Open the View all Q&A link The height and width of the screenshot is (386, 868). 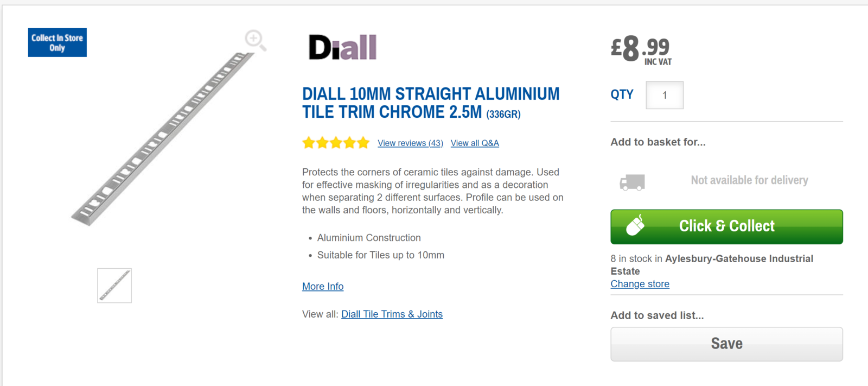475,143
